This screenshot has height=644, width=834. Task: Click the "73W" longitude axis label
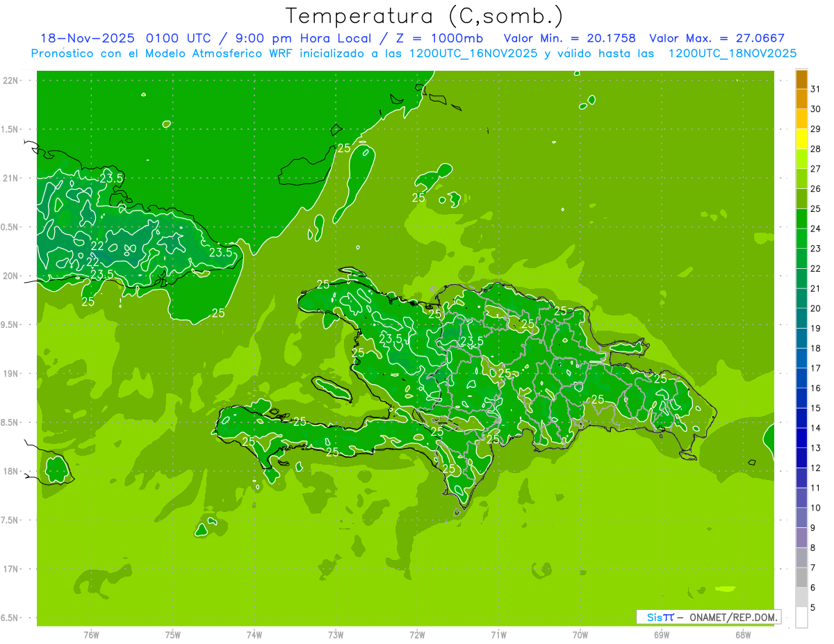tap(336, 634)
